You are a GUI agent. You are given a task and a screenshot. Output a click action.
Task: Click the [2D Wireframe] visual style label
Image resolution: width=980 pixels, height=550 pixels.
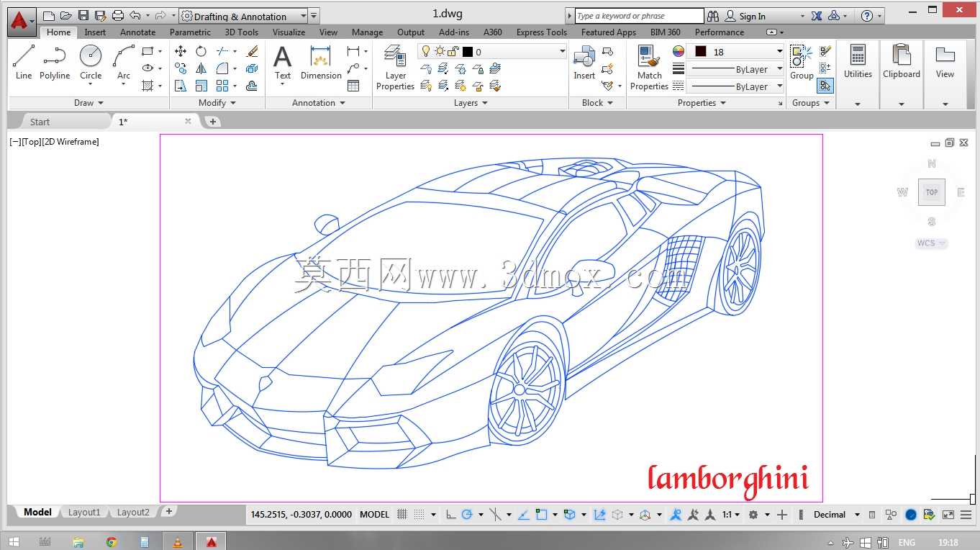(x=71, y=142)
